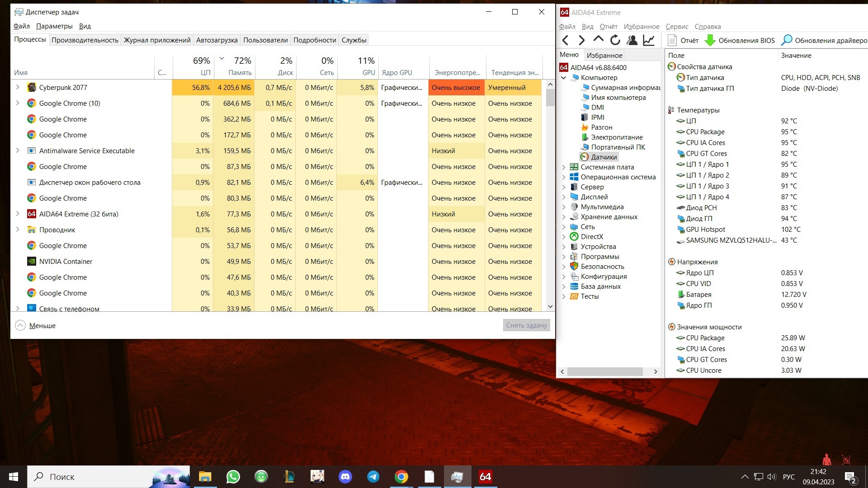Click AIDA64 Extreme process icon in list

pyautogui.click(x=32, y=214)
